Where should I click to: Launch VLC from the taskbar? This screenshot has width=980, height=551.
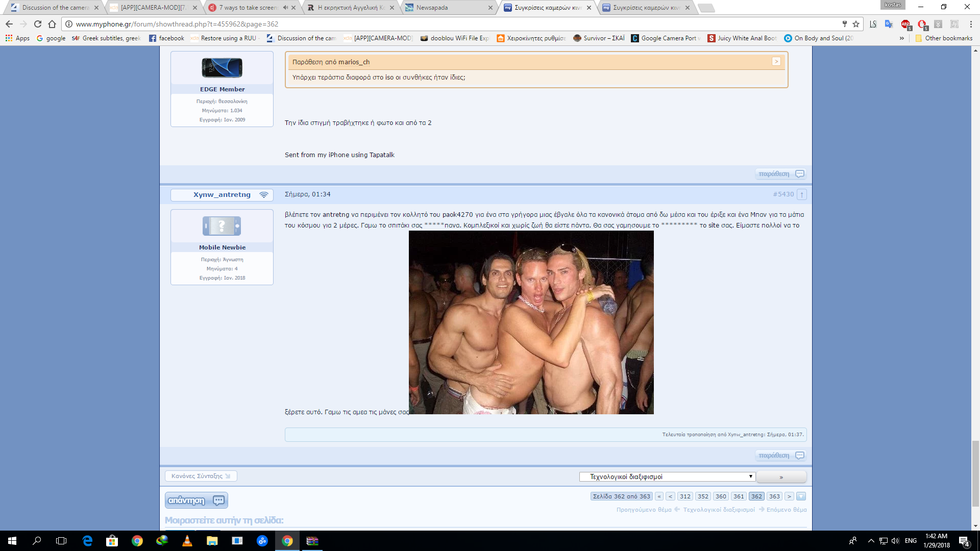187,541
